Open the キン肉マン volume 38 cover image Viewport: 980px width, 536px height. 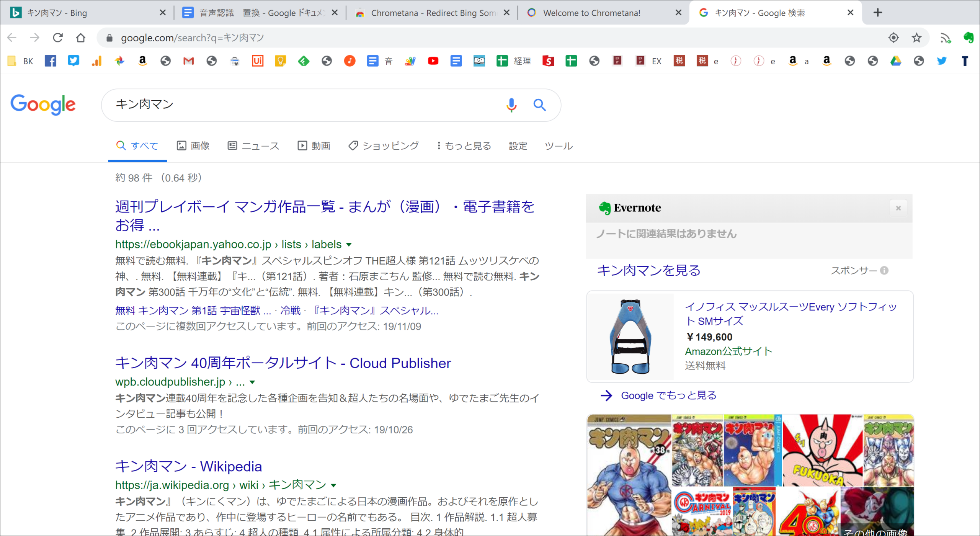point(629,475)
